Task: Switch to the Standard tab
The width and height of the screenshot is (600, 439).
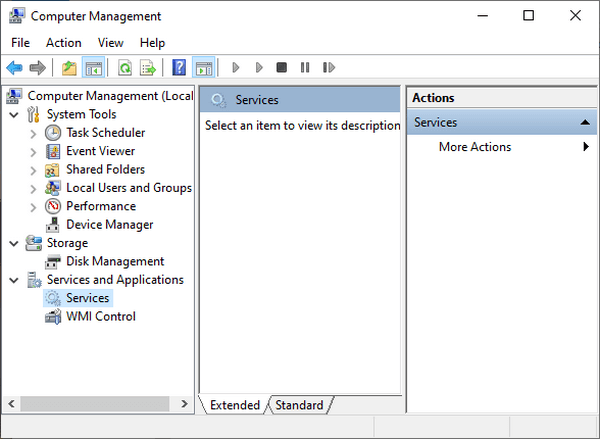Action: click(299, 405)
